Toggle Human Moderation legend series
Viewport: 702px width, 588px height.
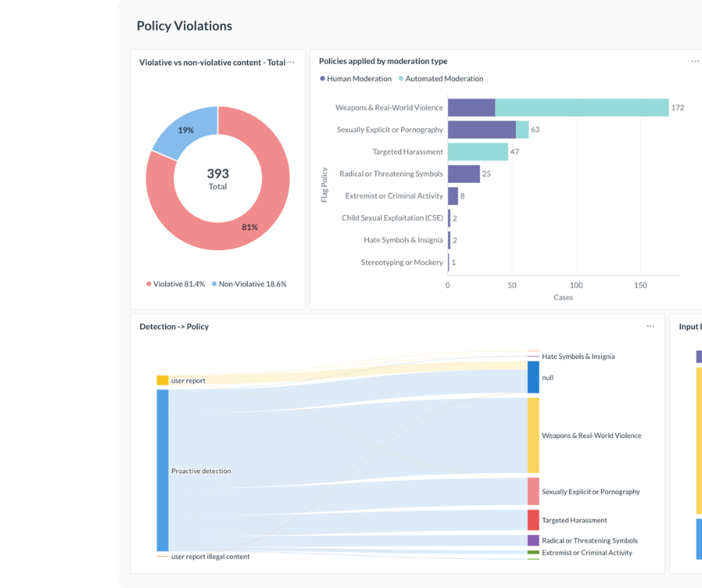click(x=355, y=78)
